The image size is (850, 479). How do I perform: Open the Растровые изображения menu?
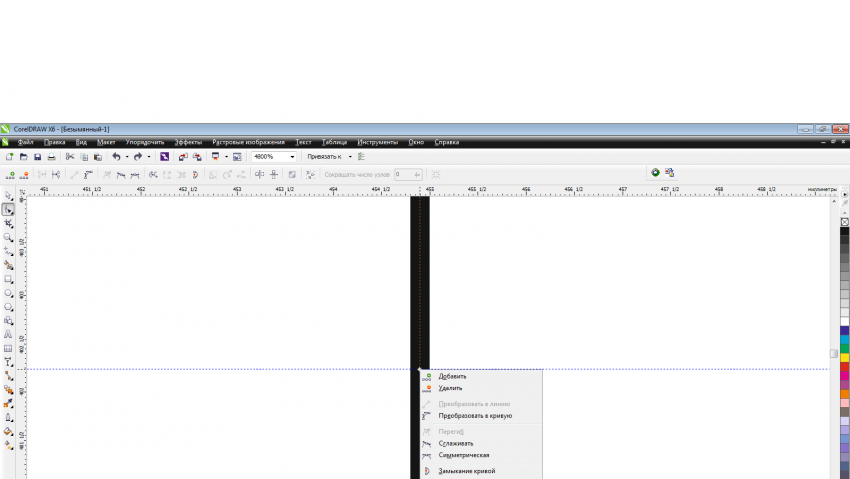click(x=248, y=142)
